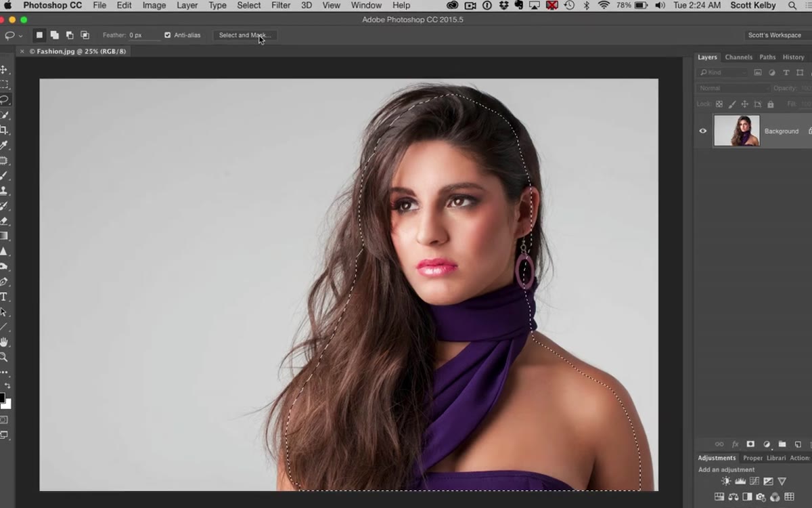Open the Apple menu
The image size is (812, 508).
pos(8,5)
